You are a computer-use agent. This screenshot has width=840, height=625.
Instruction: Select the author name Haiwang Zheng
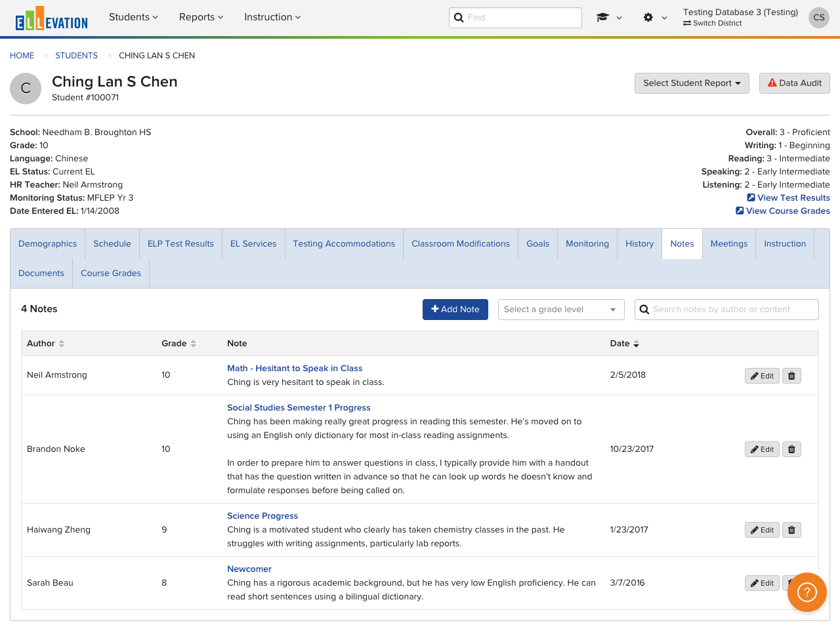point(58,530)
